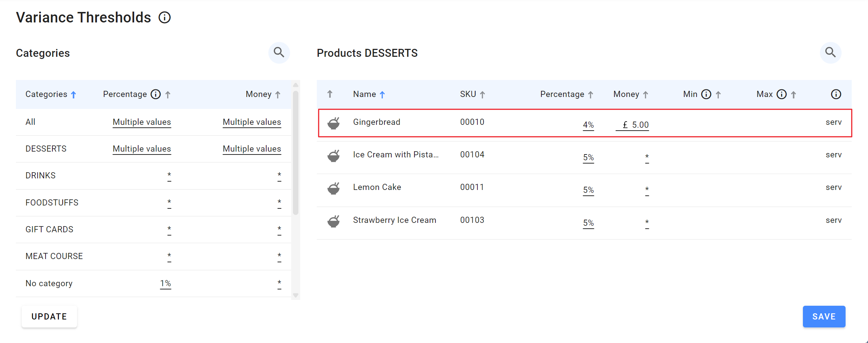Screen dimensions: 868x343
Task: Click the categories list scrollbar down arrow
Action: [295, 295]
